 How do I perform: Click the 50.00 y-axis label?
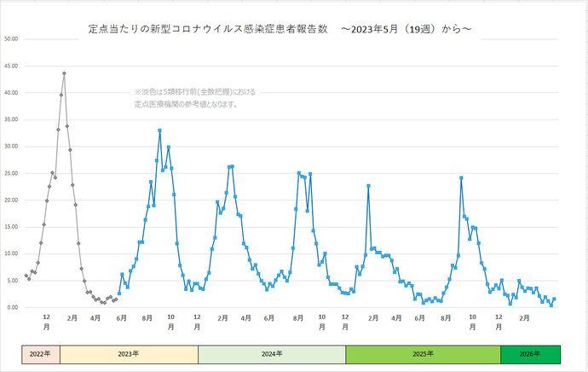pos(11,39)
